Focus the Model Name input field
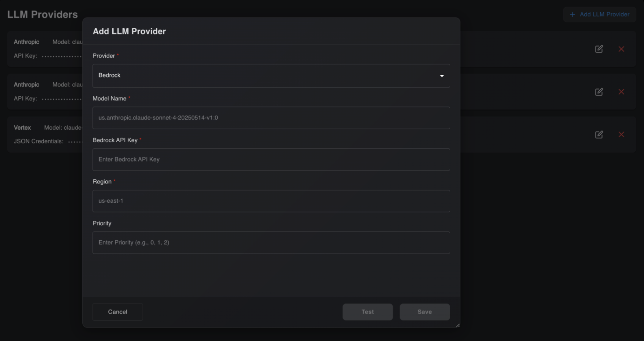 271,118
